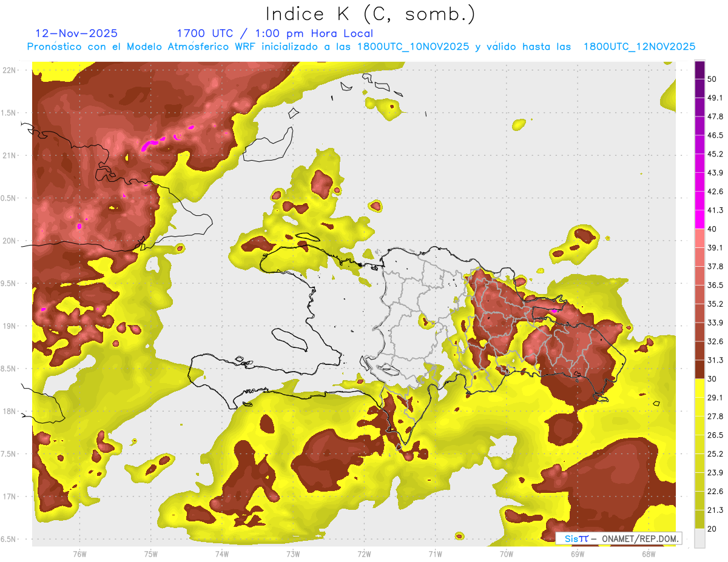Screen dimensions: 728x562
Task: Click the "49.1" colorbar value
Action: tap(715, 98)
